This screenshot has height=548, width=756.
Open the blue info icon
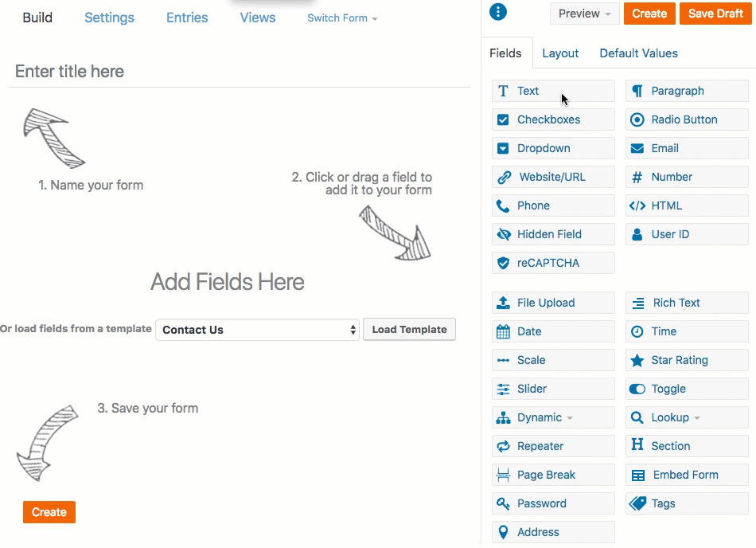pyautogui.click(x=497, y=11)
